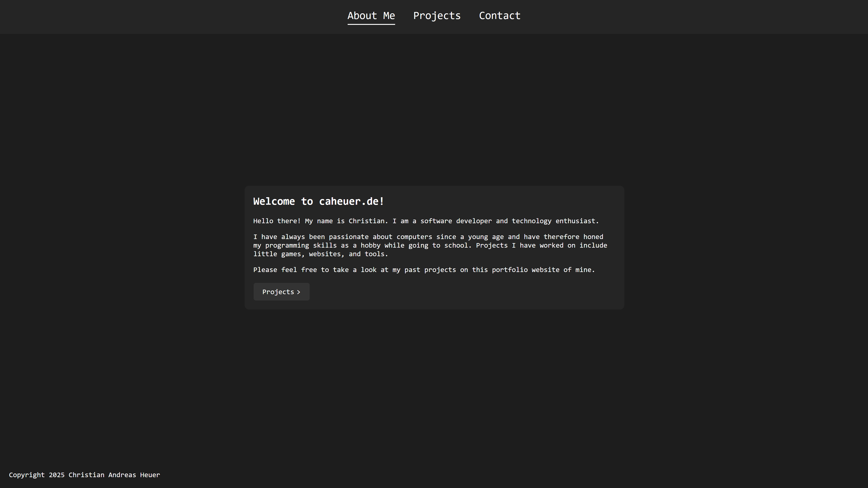Go to the Contact page
This screenshot has height=488, width=868.
pyautogui.click(x=499, y=16)
